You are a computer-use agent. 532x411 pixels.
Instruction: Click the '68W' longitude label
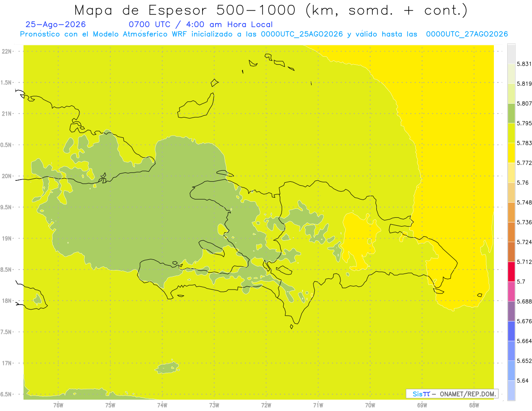[x=474, y=405]
